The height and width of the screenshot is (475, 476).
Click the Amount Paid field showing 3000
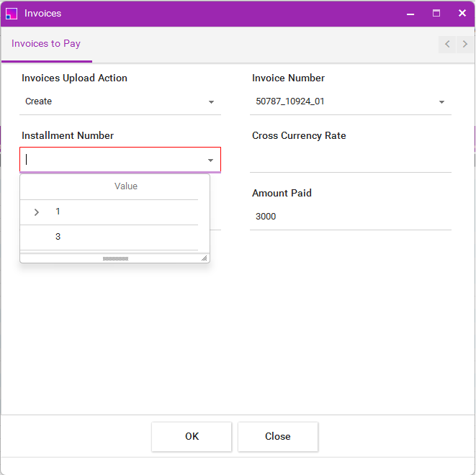tap(350, 217)
